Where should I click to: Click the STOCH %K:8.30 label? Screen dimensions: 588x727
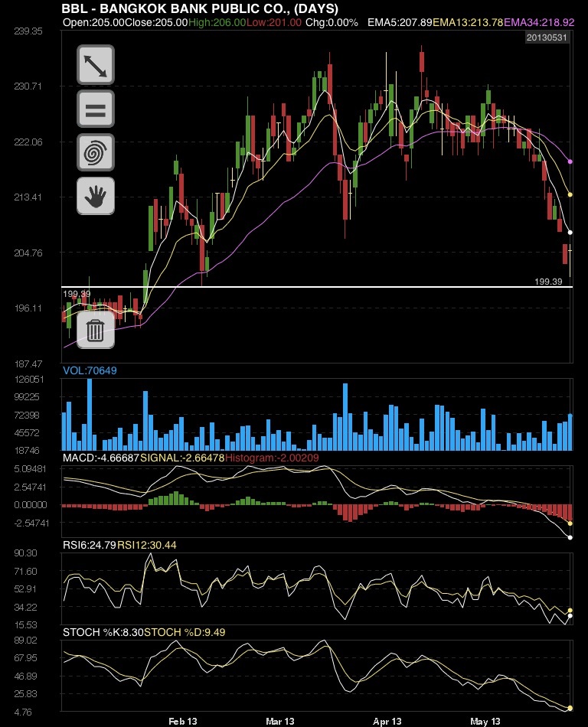pos(103,632)
